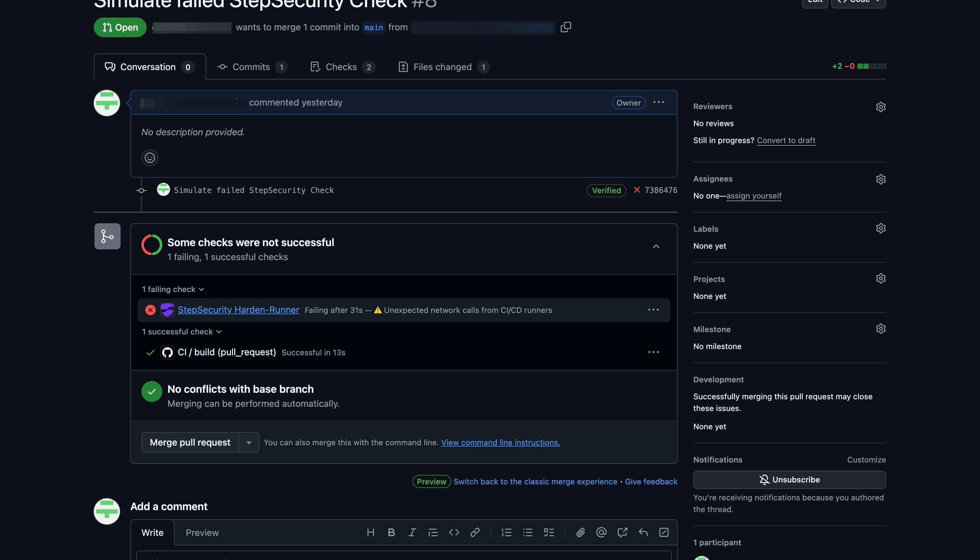Open the CI / build (pull_request) check
This screenshot has height=560, width=980.
227,352
